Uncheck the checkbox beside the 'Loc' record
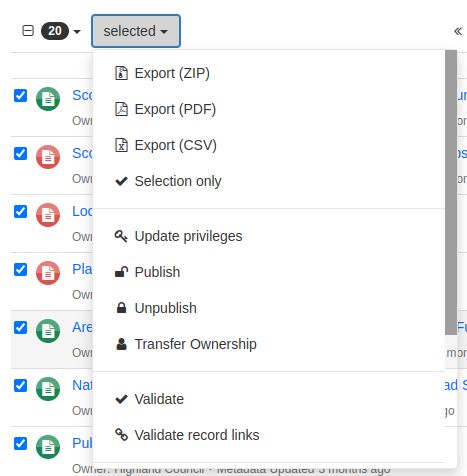 (20, 211)
